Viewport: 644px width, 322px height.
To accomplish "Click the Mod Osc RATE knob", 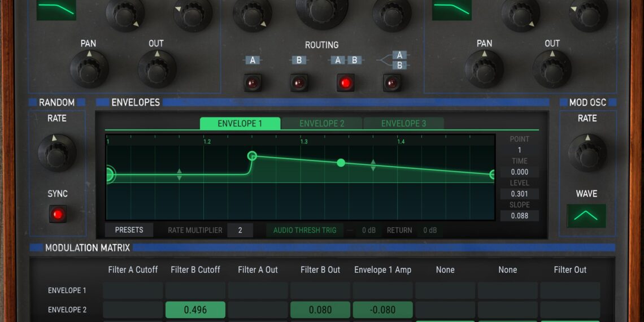I will click(587, 153).
